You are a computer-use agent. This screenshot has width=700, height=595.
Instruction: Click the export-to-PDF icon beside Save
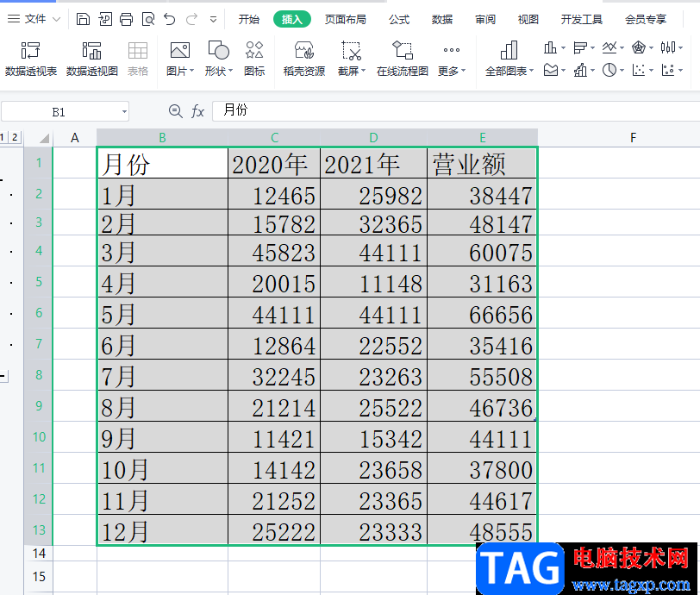click(105, 19)
